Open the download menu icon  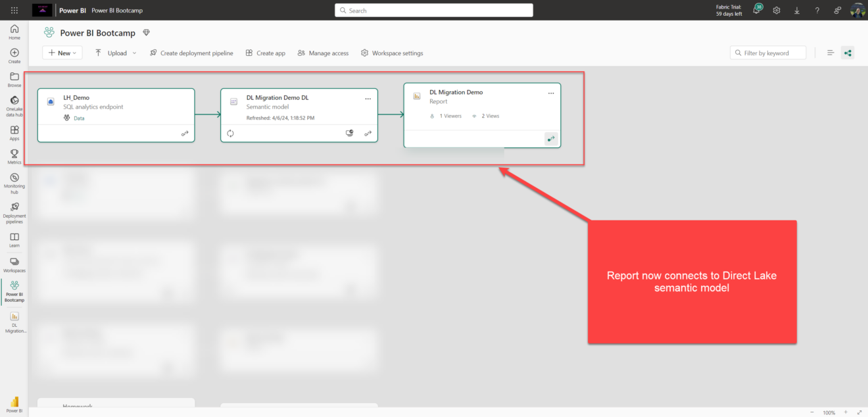tap(797, 11)
